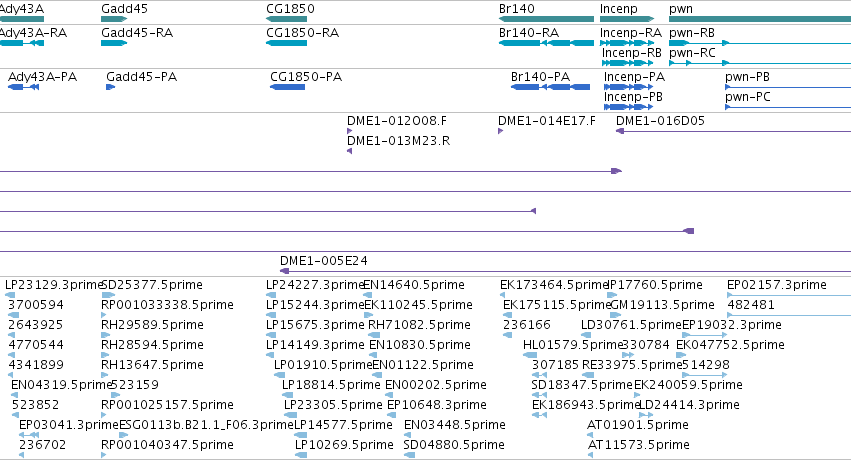Open EST ESG0113b.B21.1_F06.3prime
Viewport: 851px width, 460px height.
tap(206, 425)
